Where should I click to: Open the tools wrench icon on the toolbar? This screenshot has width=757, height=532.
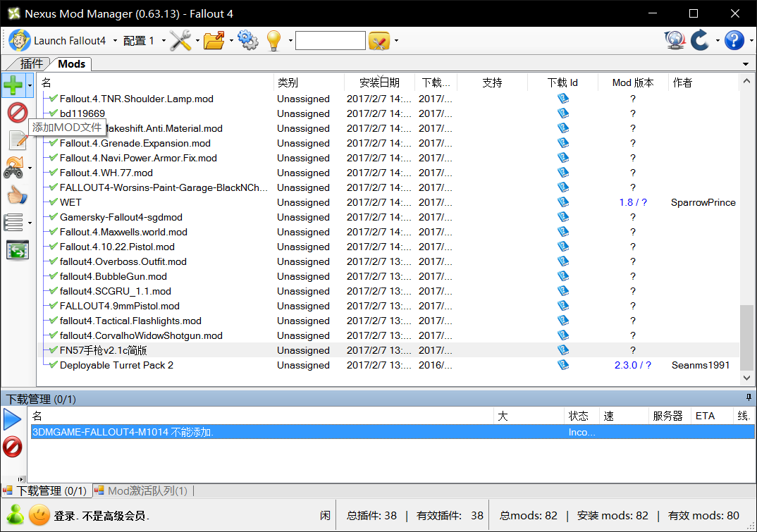coord(180,40)
